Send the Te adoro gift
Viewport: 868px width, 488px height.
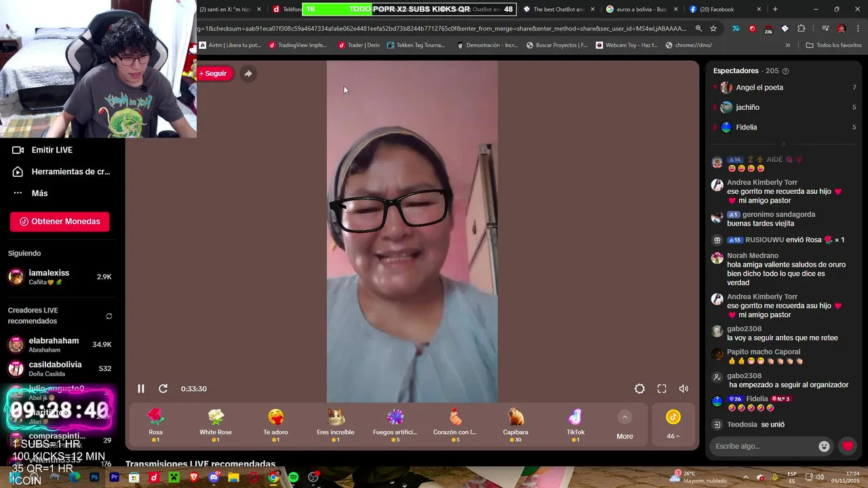click(x=275, y=426)
